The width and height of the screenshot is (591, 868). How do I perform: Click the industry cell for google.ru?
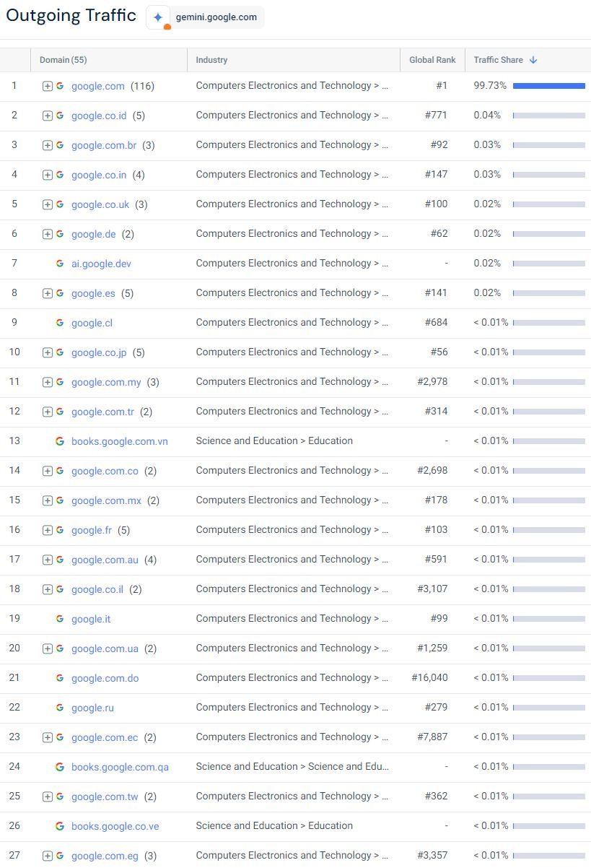(x=292, y=707)
